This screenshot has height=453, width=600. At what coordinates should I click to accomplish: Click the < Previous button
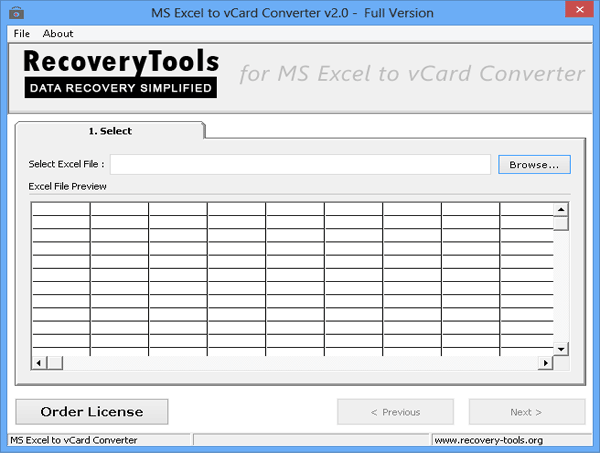coord(395,411)
